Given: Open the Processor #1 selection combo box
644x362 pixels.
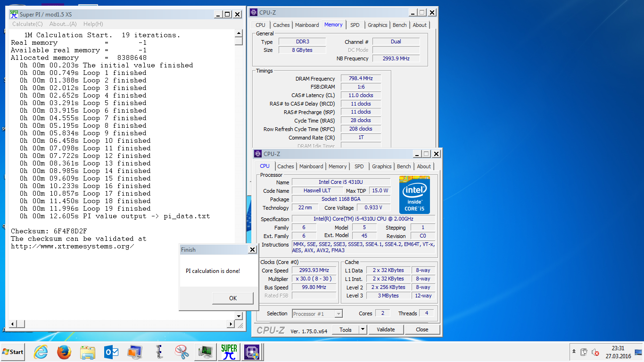Looking at the screenshot, I should pos(317,313).
